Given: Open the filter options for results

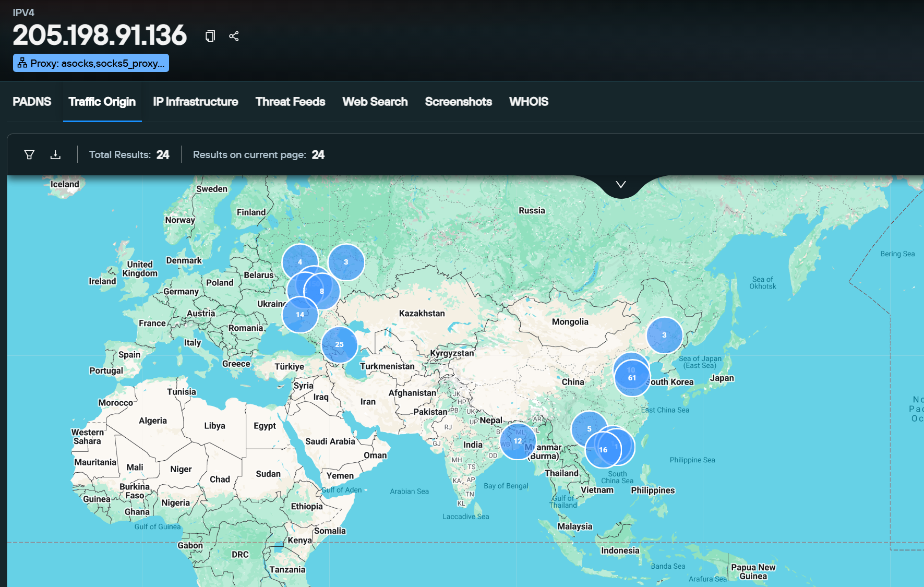Looking at the screenshot, I should pyautogui.click(x=29, y=154).
